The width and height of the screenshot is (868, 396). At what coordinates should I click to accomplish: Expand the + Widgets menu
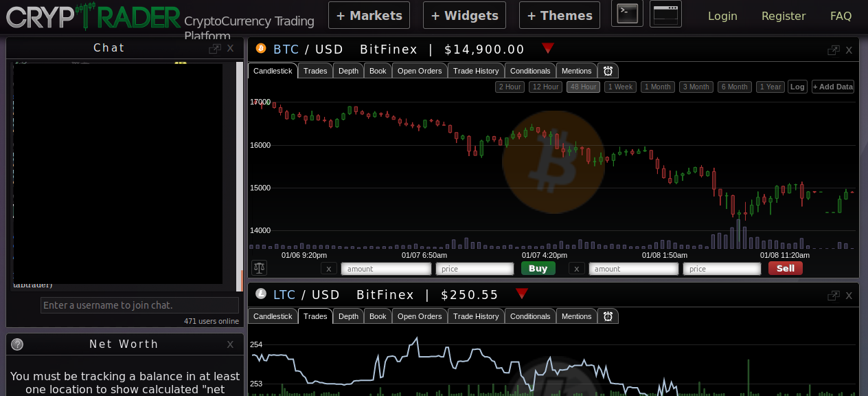(x=464, y=15)
